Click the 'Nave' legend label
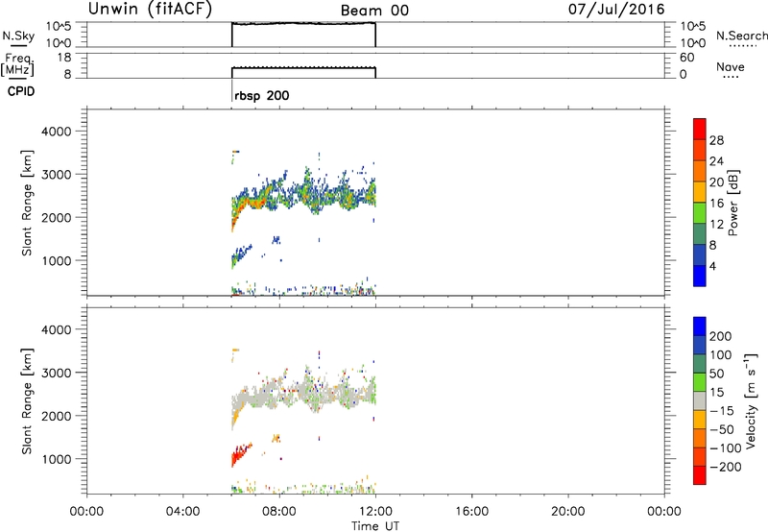 point(731,66)
